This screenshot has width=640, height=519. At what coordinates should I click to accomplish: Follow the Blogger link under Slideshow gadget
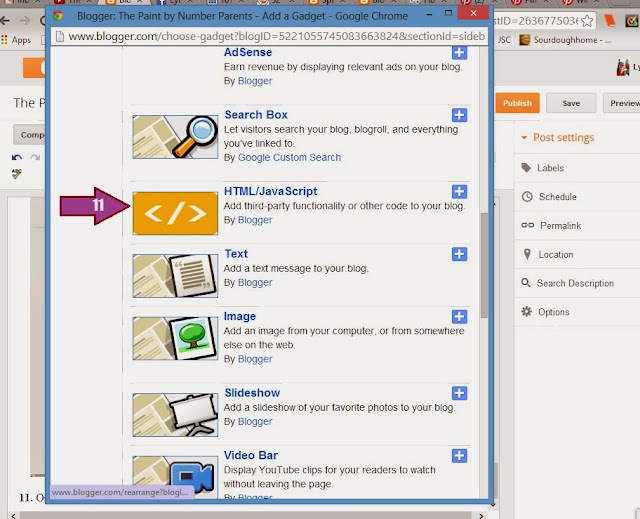tap(255, 421)
